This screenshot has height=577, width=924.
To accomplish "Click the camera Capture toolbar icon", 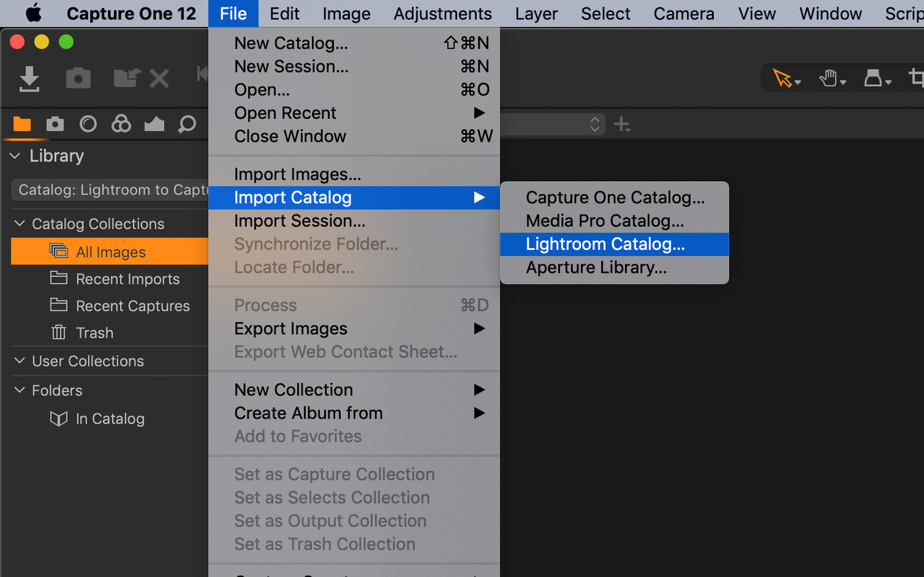I will tap(78, 79).
